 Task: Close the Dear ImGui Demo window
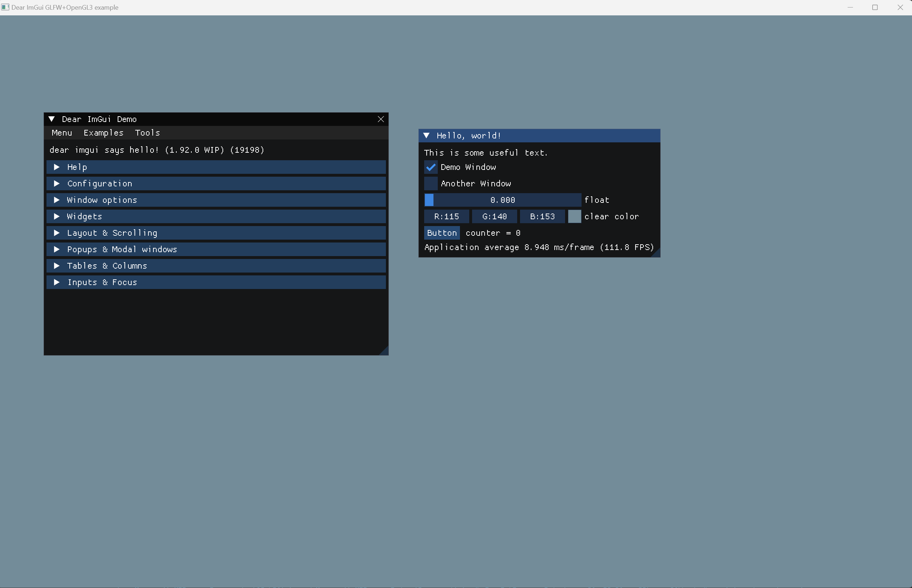click(381, 119)
